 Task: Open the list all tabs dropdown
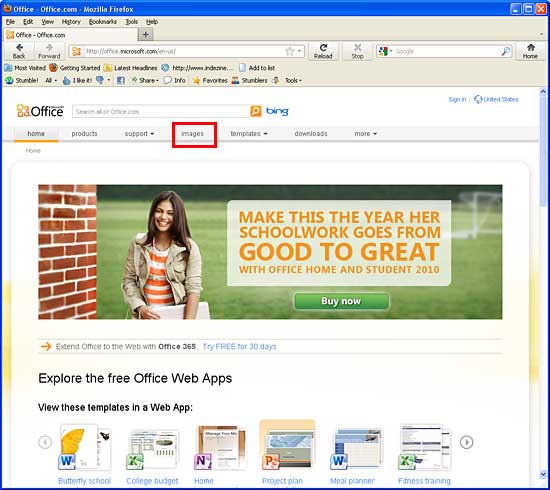tap(542, 35)
